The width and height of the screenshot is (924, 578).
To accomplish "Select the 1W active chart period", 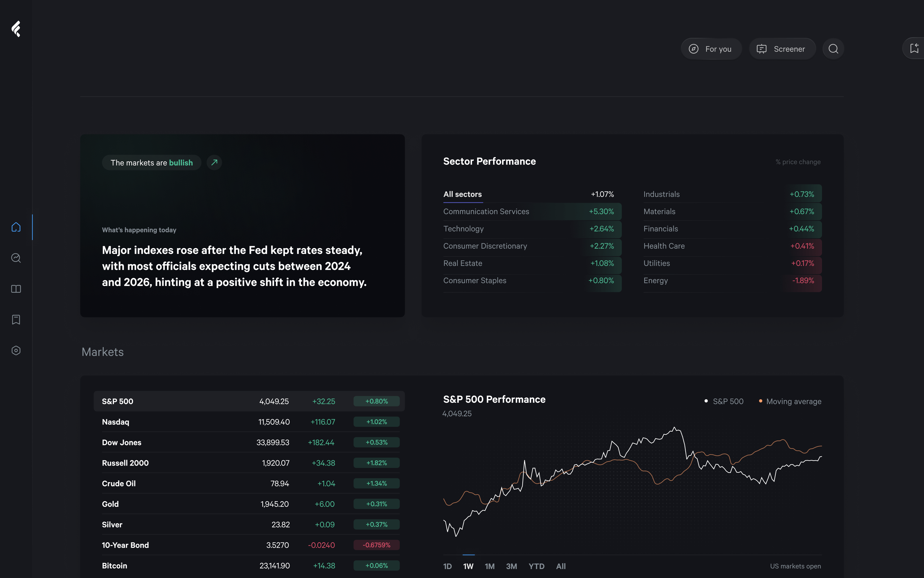I will coord(468,565).
